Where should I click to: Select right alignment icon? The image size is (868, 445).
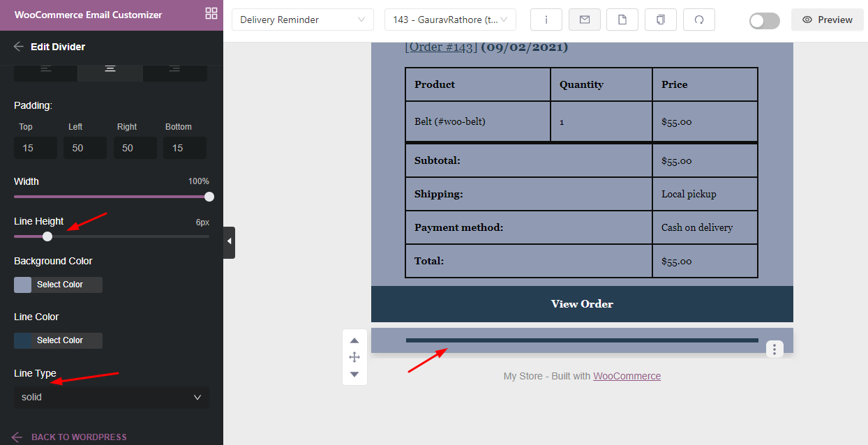click(175, 68)
